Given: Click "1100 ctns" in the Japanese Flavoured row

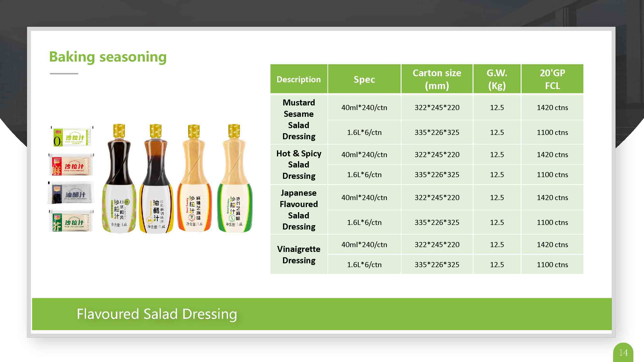Looking at the screenshot, I should (552, 222).
